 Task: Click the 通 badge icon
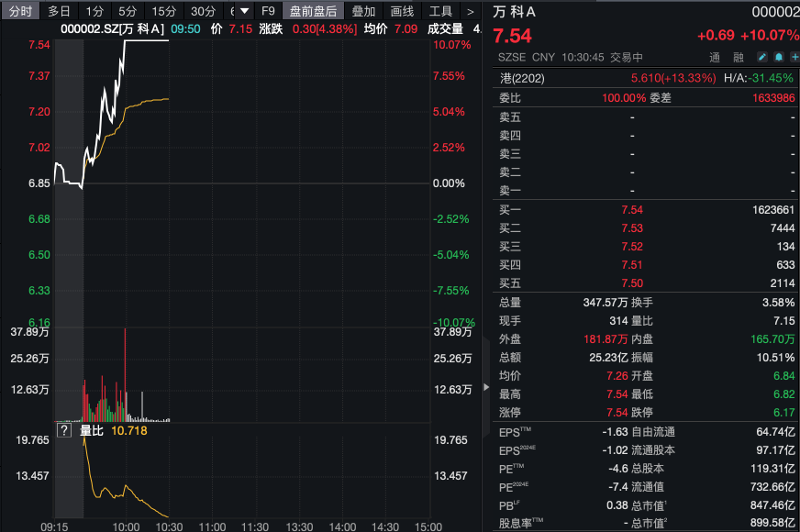pyautogui.click(x=715, y=57)
